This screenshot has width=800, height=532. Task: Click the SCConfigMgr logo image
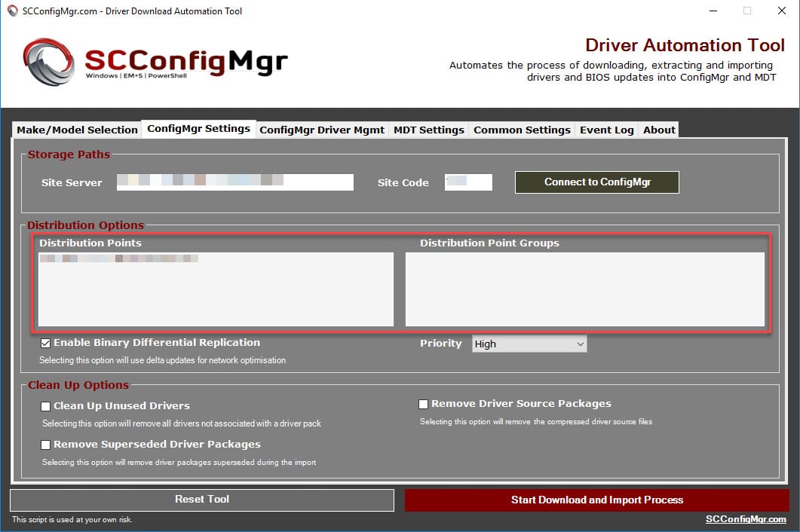(x=155, y=62)
